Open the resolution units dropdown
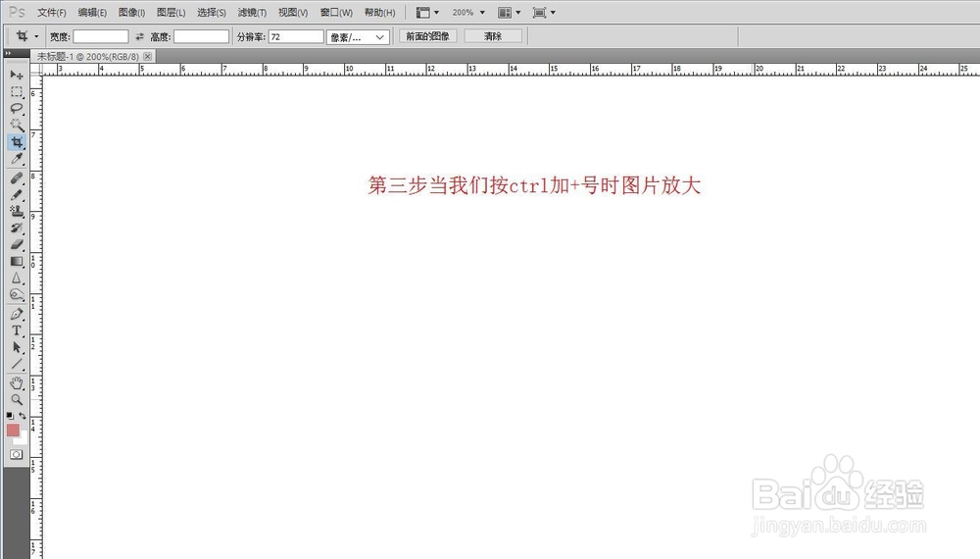This screenshot has height=559, width=980. [x=358, y=37]
